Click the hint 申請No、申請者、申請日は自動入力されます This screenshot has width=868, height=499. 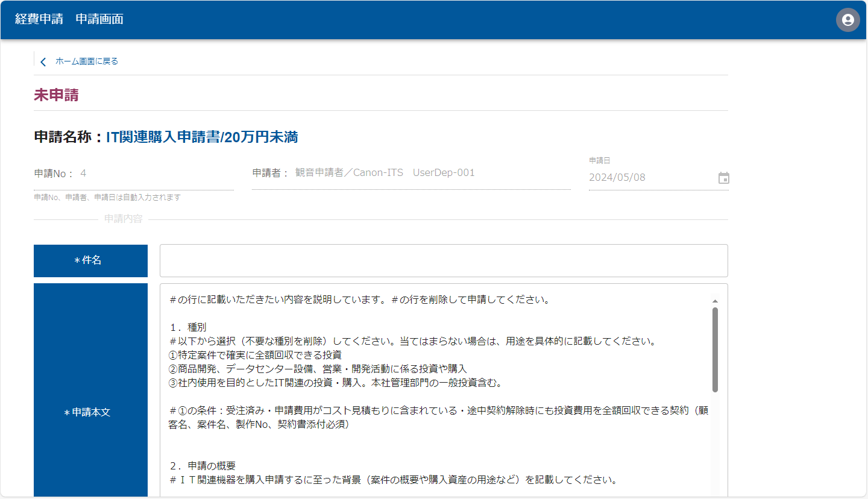point(107,198)
